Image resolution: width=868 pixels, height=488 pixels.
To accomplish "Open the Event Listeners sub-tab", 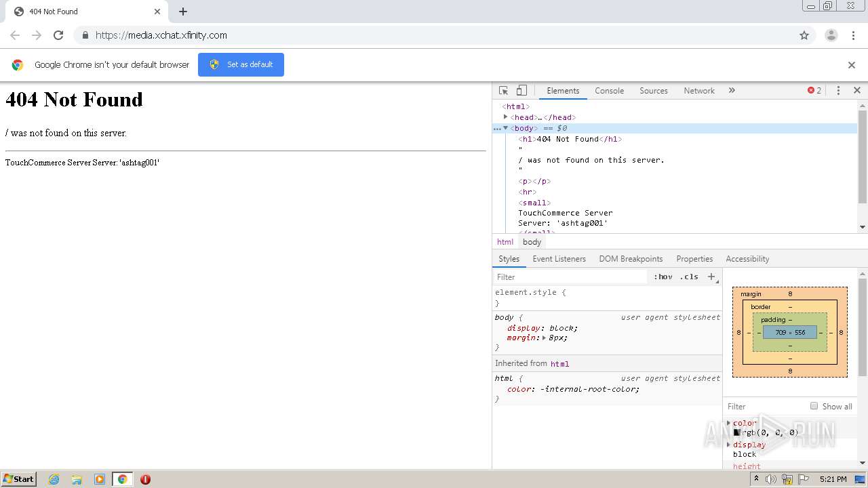I will [559, 259].
